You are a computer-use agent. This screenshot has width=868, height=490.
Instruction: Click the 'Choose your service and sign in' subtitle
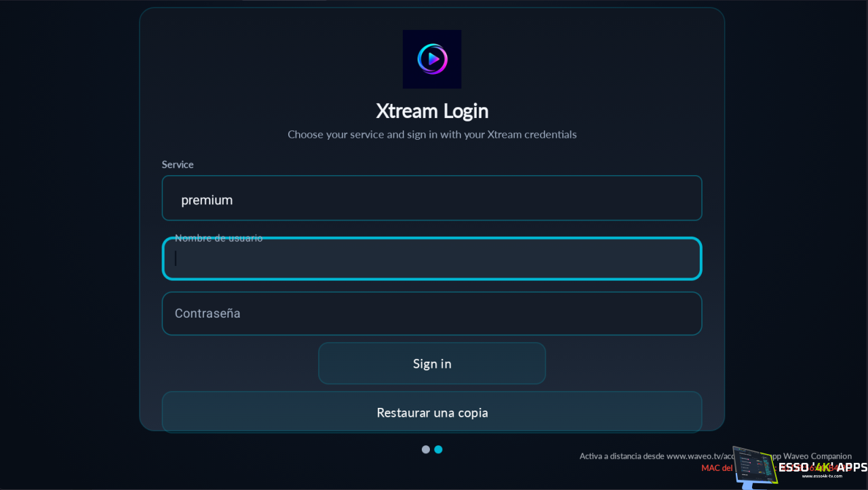coord(432,134)
